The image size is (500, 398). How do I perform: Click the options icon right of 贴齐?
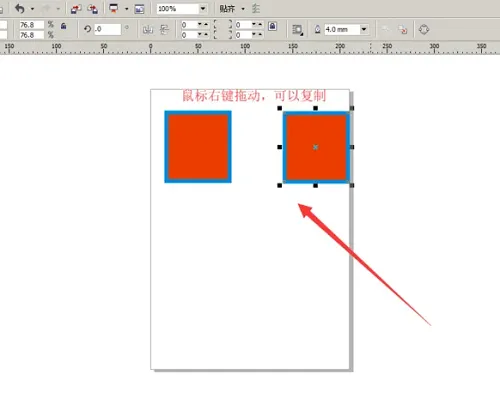pyautogui.click(x=256, y=9)
